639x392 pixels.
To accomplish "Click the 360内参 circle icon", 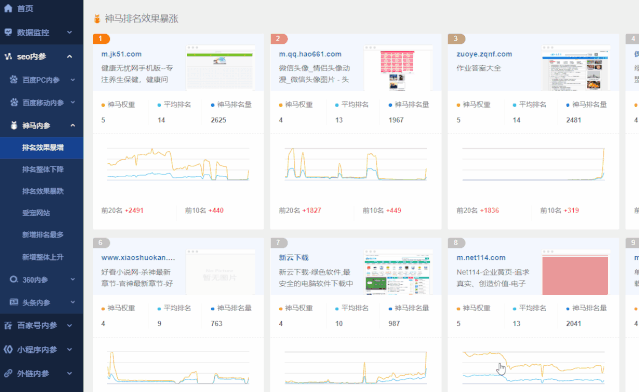I will pyautogui.click(x=14, y=280).
